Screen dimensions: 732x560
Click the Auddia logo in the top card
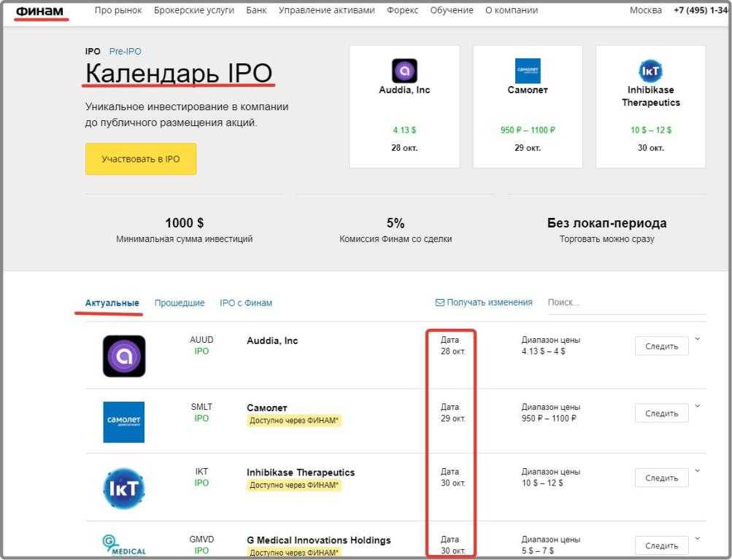404,71
